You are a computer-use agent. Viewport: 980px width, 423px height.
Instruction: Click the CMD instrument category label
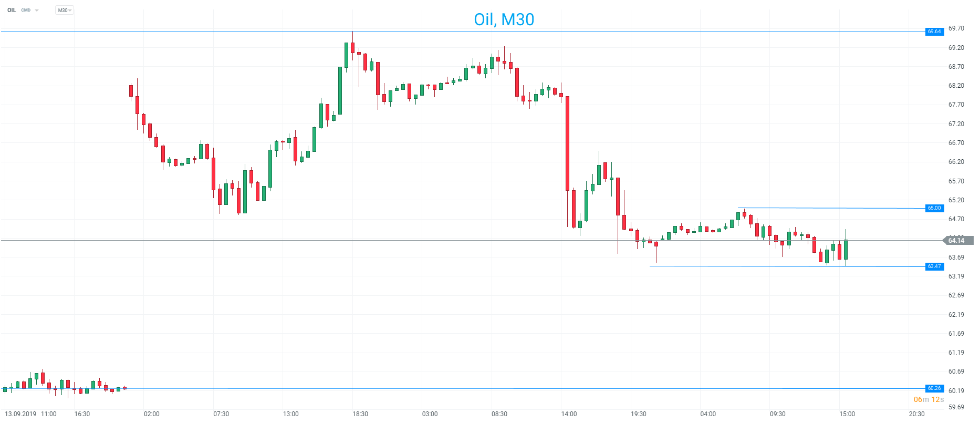click(x=26, y=11)
